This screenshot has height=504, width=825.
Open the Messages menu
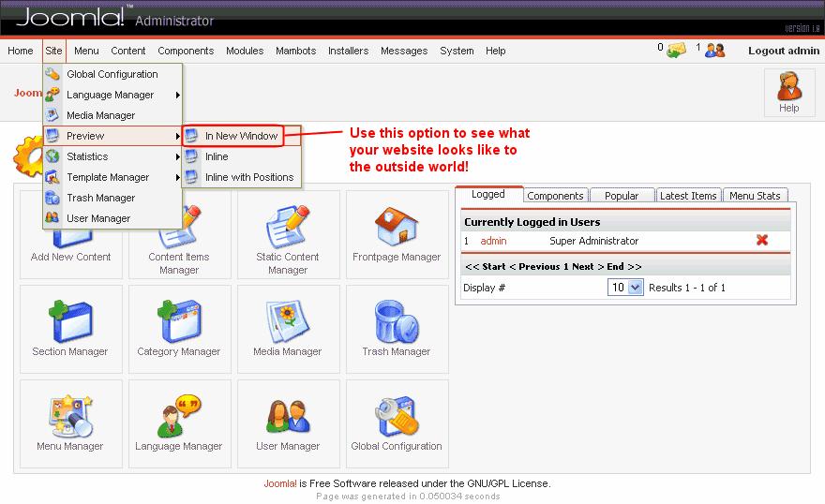click(404, 51)
